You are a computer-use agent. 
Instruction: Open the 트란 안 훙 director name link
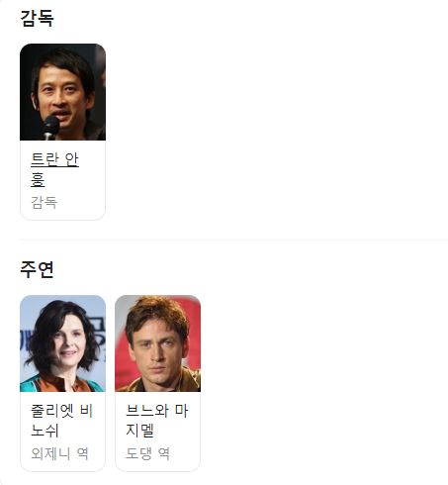click(x=54, y=169)
